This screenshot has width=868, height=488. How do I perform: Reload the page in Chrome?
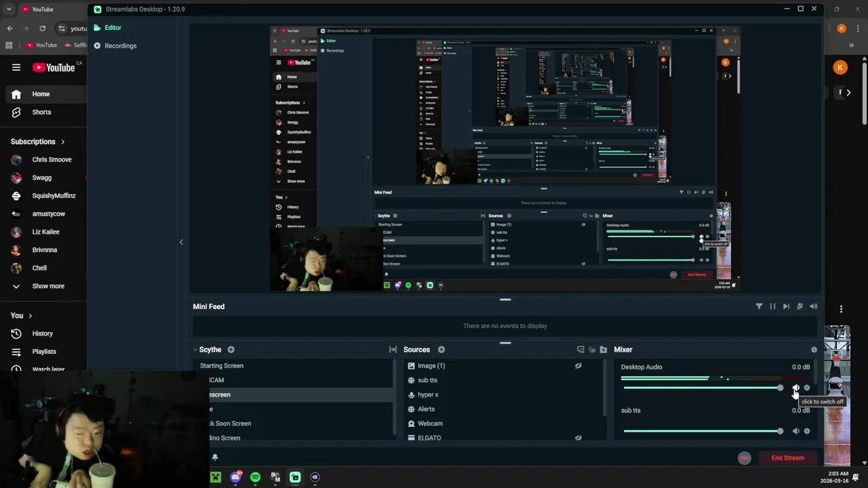(x=42, y=28)
